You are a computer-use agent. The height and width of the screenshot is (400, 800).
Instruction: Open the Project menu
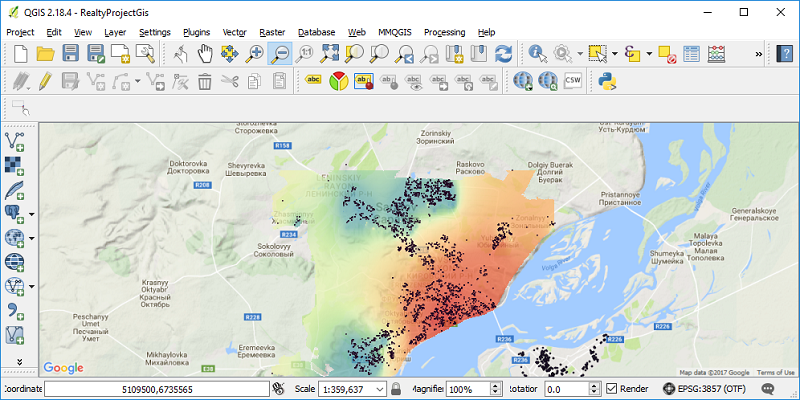20,32
